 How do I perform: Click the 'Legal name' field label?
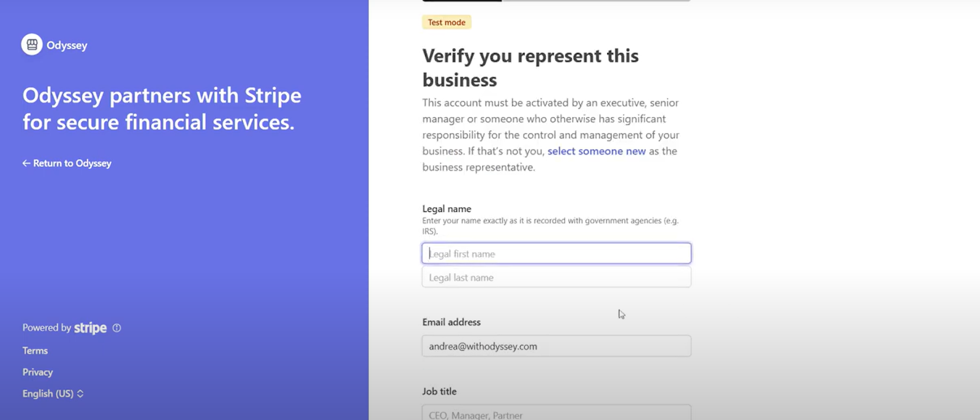(447, 209)
